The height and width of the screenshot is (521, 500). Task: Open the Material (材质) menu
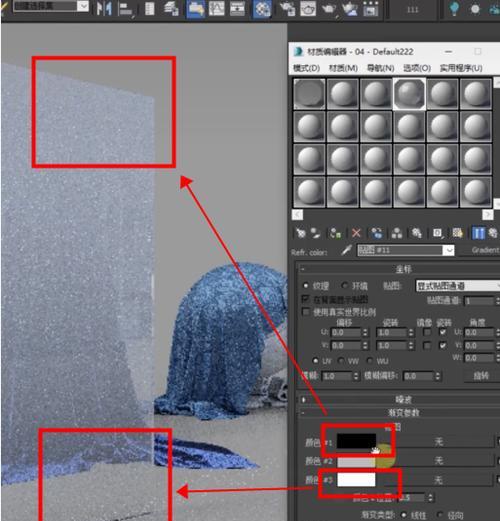tap(343, 68)
